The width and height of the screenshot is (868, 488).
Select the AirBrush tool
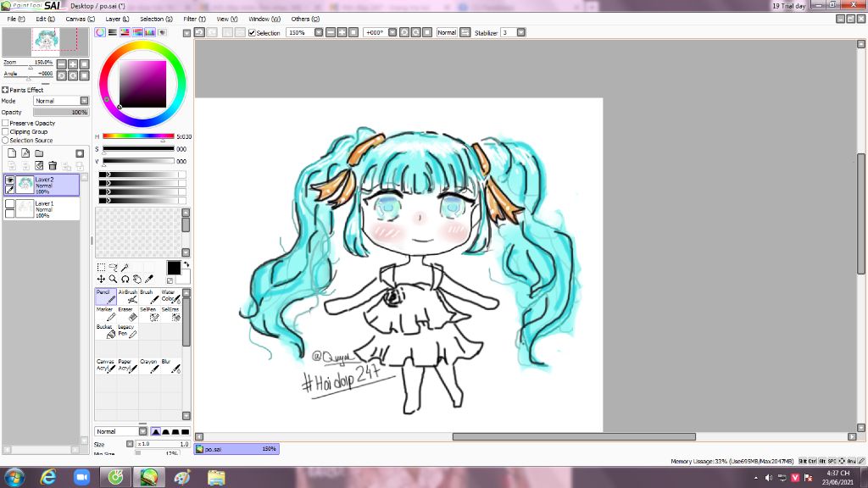pyautogui.click(x=127, y=296)
